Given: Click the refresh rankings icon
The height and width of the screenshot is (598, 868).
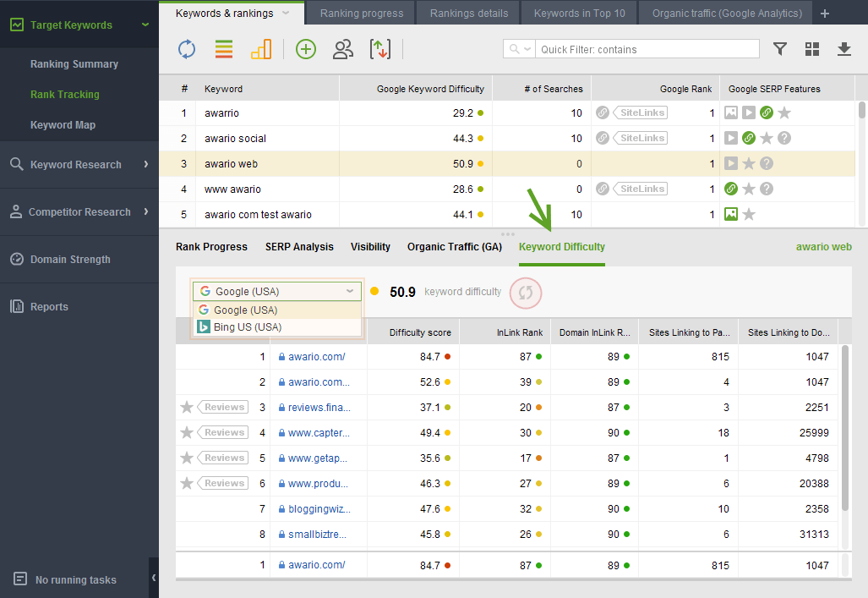Looking at the screenshot, I should click(x=187, y=49).
